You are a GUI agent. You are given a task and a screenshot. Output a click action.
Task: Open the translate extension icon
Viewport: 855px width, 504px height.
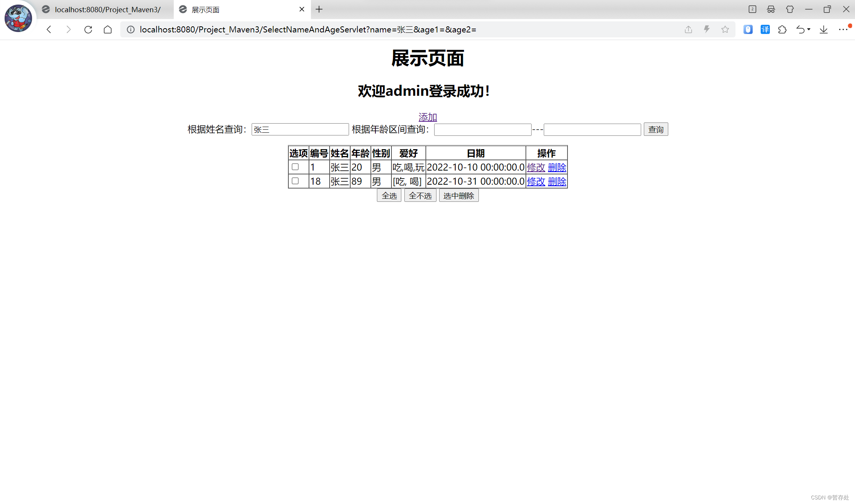[765, 29]
